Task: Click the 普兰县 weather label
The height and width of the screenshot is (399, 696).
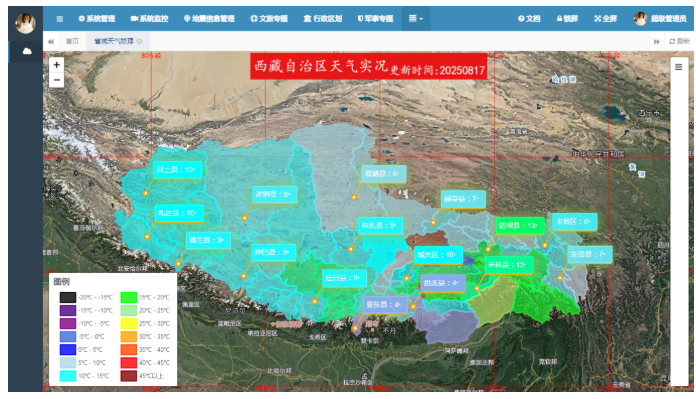Action: click(x=208, y=240)
